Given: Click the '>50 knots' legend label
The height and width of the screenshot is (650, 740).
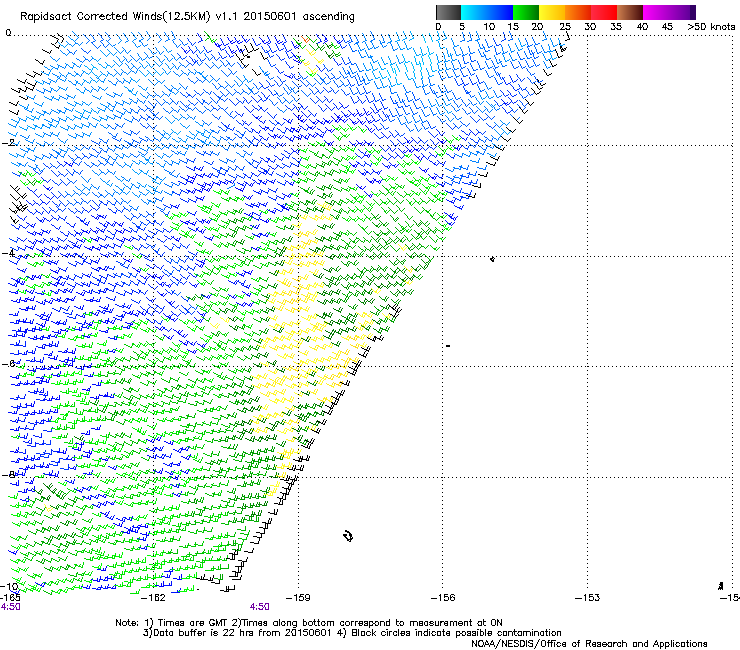Looking at the screenshot, I should (x=711, y=27).
